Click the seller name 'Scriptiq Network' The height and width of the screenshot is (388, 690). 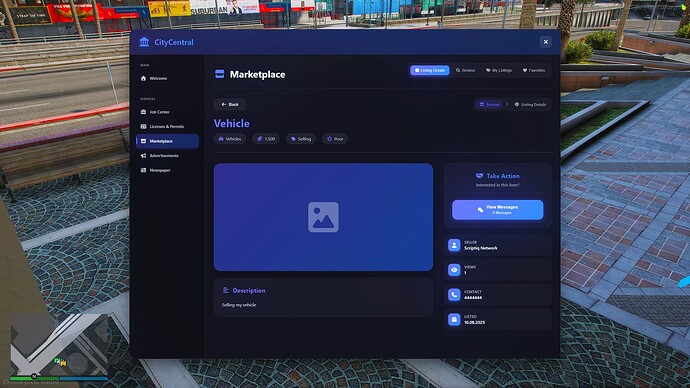point(481,248)
